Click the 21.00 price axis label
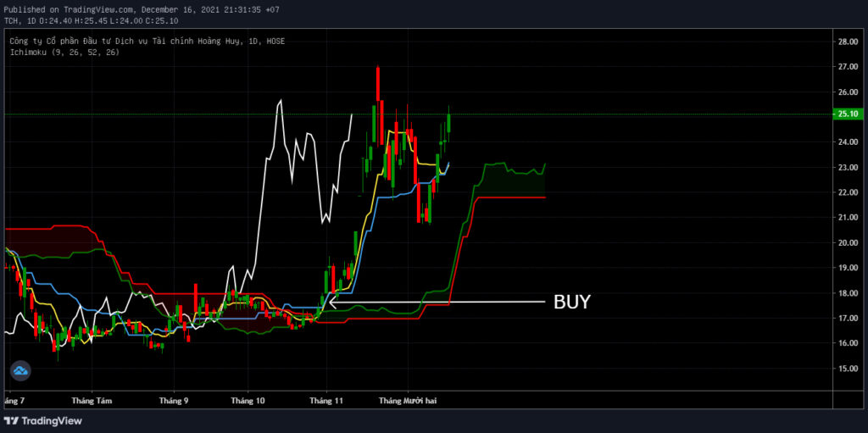Image resolution: width=868 pixels, height=433 pixels. click(x=848, y=218)
